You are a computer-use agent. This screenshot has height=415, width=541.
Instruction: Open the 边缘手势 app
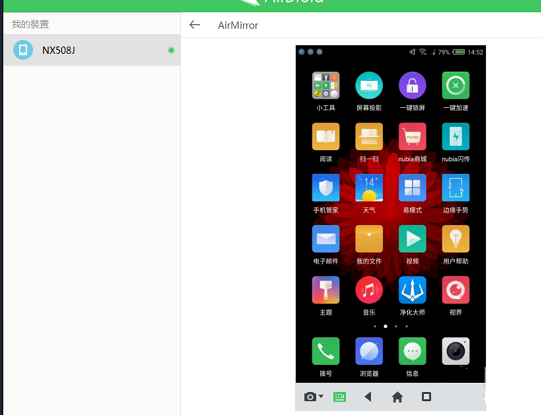click(x=455, y=188)
